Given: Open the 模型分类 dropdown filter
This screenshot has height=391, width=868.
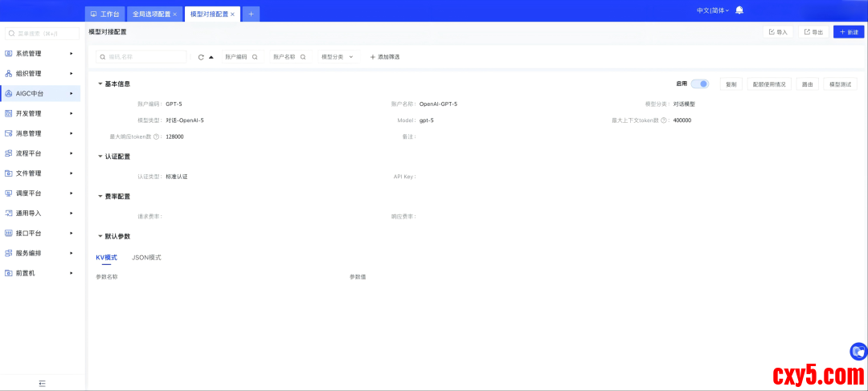Looking at the screenshot, I should coord(338,57).
